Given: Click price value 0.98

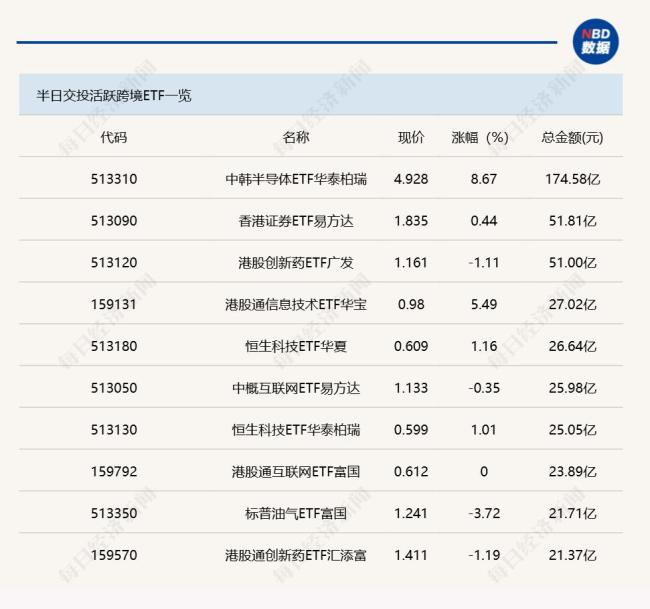Looking at the screenshot, I should [411, 305].
